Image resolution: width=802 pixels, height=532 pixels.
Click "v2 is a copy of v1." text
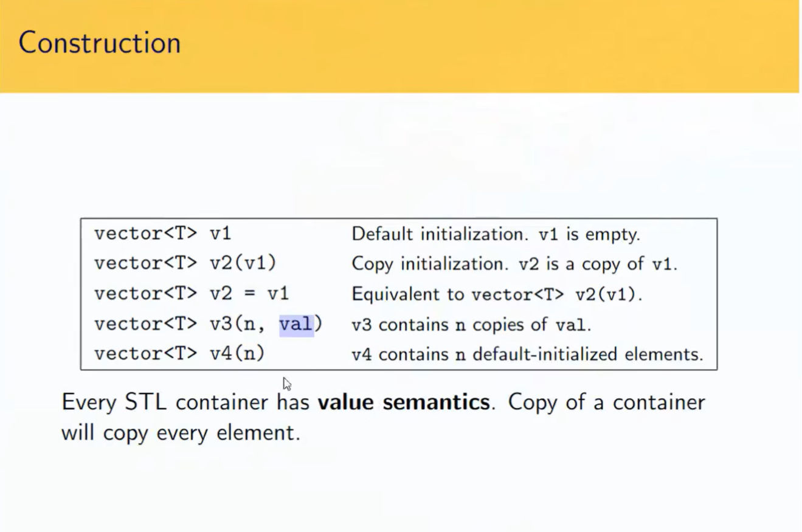[598, 264]
